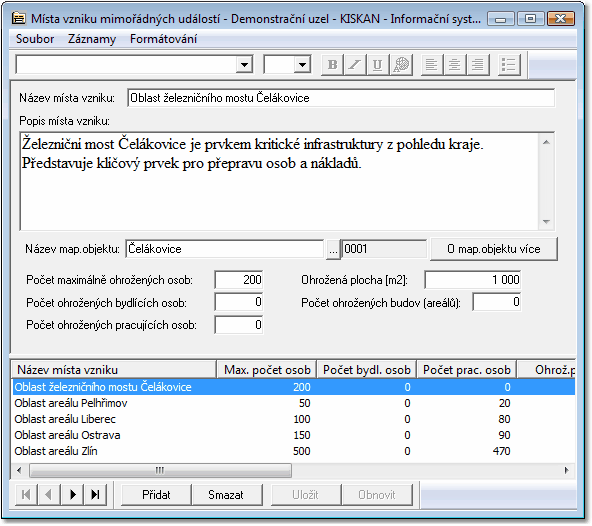Screen dimensions: 592x526
Task: Open the font name dropdown
Action: point(244,65)
